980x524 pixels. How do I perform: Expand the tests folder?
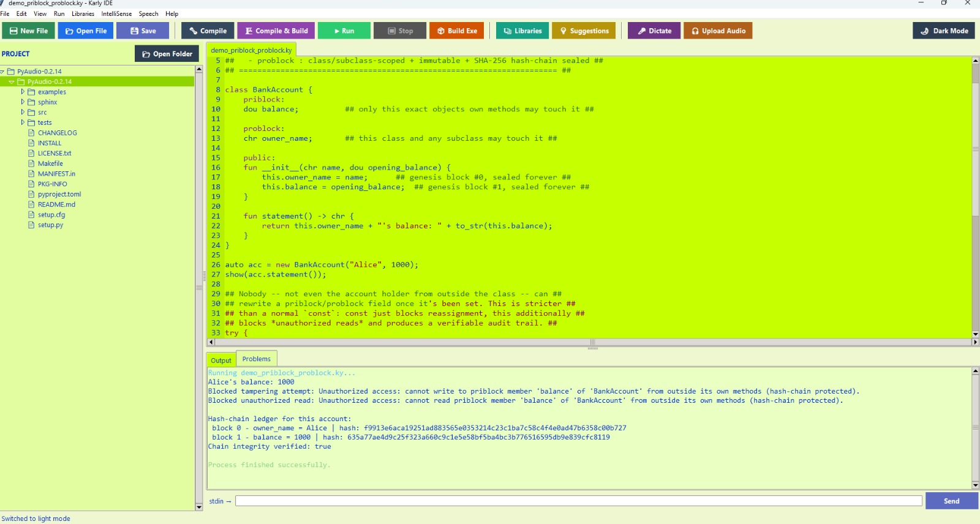[23, 122]
